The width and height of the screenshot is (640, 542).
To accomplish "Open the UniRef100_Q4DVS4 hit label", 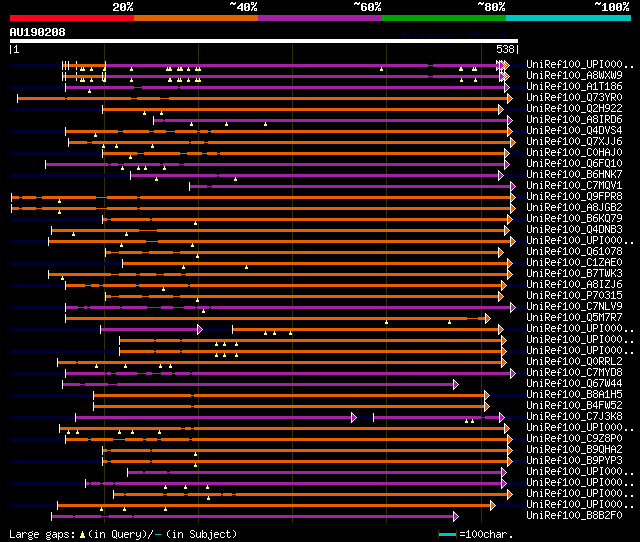I will 574,130.
